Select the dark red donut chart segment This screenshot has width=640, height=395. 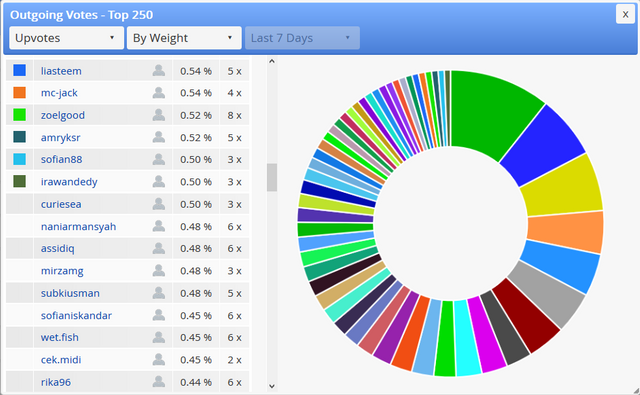tap(527, 316)
